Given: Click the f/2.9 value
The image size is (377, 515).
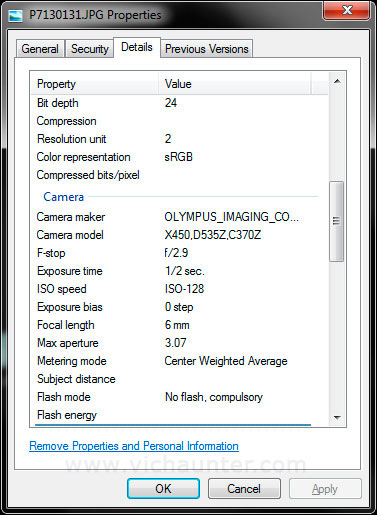Looking at the screenshot, I should point(176,253).
